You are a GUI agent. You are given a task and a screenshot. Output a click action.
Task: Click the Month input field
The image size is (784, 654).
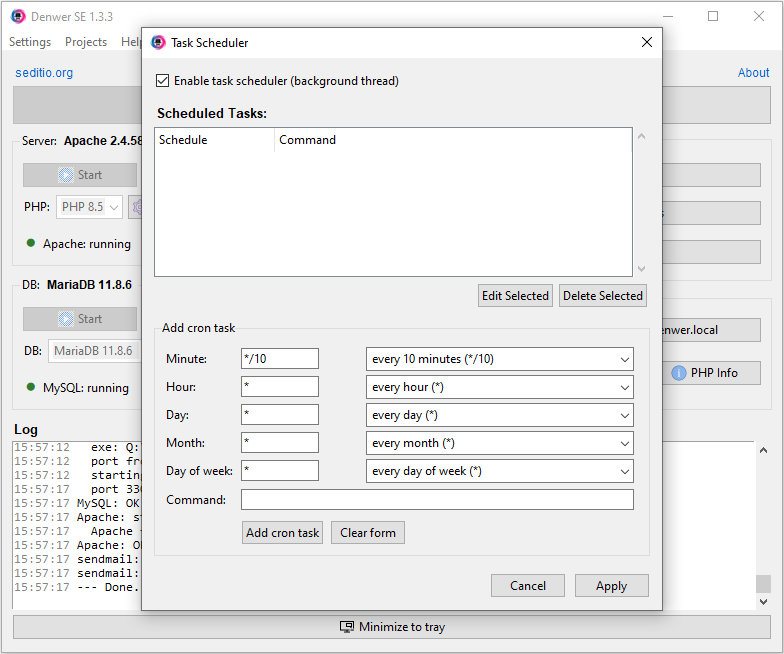(x=280, y=442)
